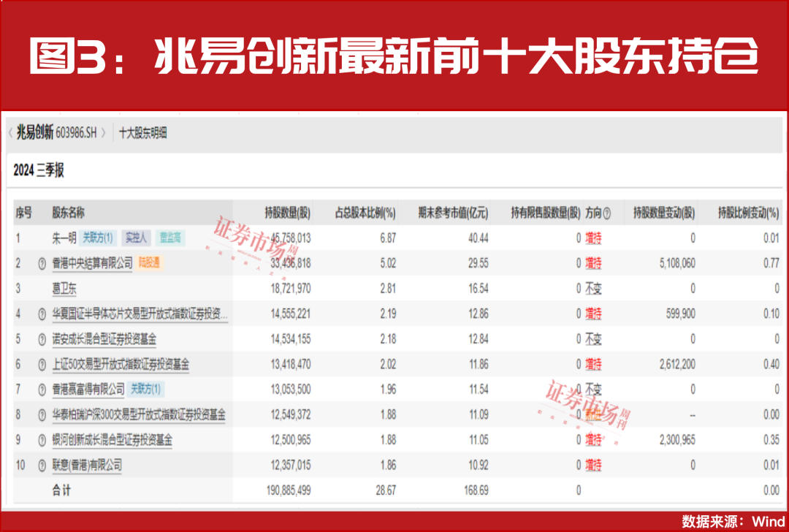Open 银河创新成长混合型证券投资基金 link

(x=113, y=440)
